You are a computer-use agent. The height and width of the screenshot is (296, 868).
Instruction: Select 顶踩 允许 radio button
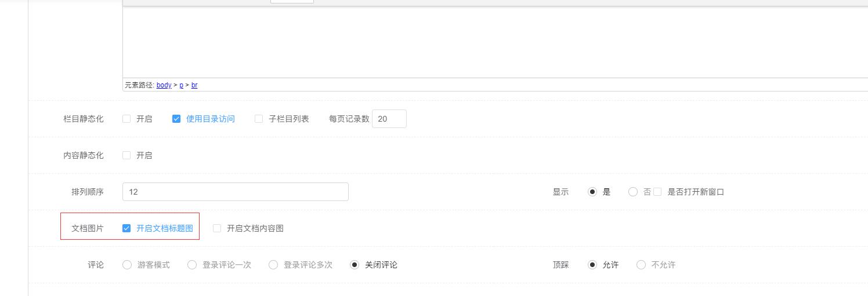[592, 265]
